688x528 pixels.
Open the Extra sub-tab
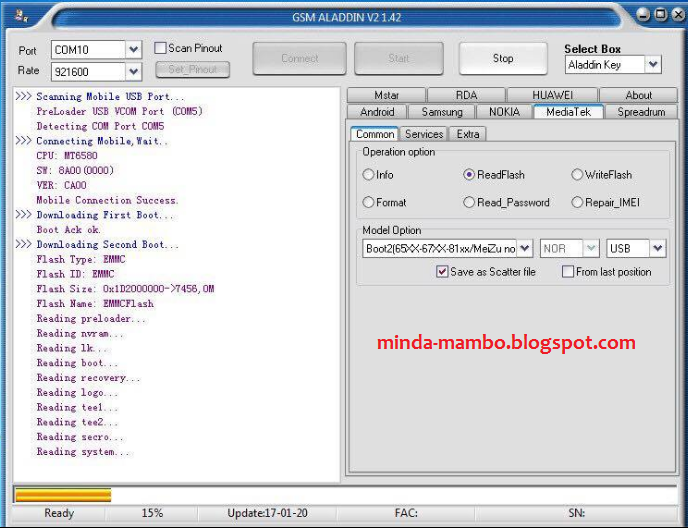(468, 134)
